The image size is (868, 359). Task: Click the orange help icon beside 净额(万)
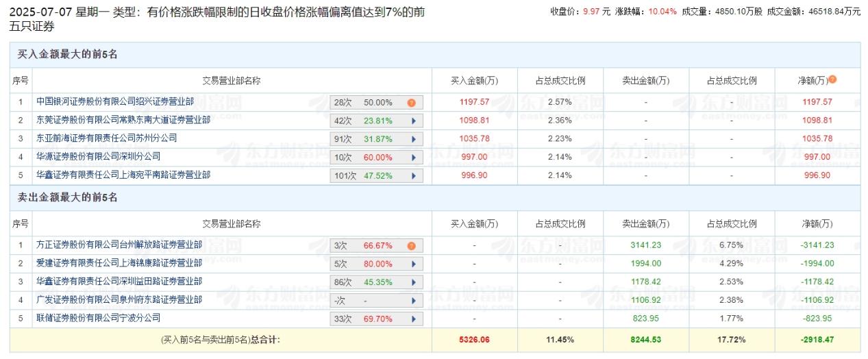pyautogui.click(x=832, y=79)
